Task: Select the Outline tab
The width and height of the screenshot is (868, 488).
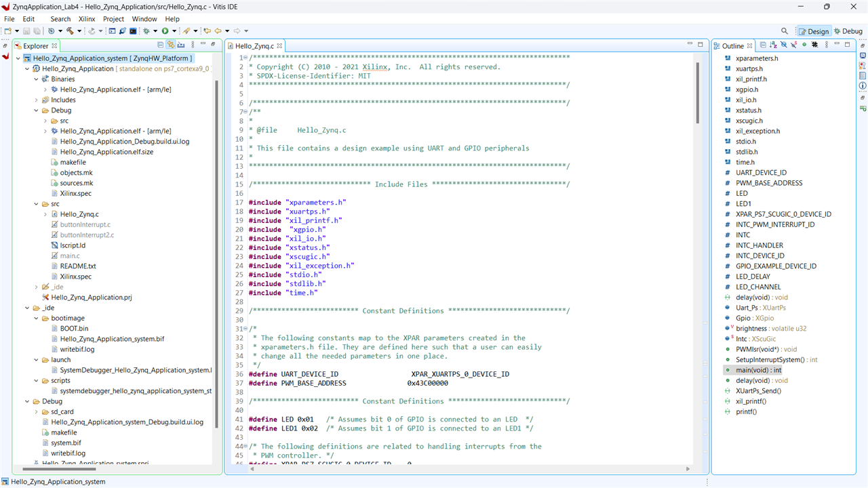Action: [732, 46]
